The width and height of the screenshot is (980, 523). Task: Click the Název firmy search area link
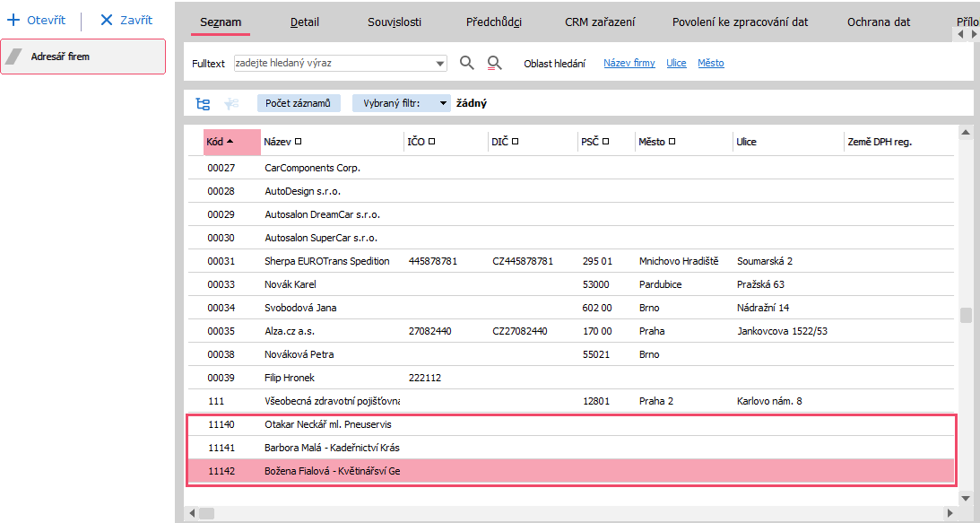coord(629,64)
